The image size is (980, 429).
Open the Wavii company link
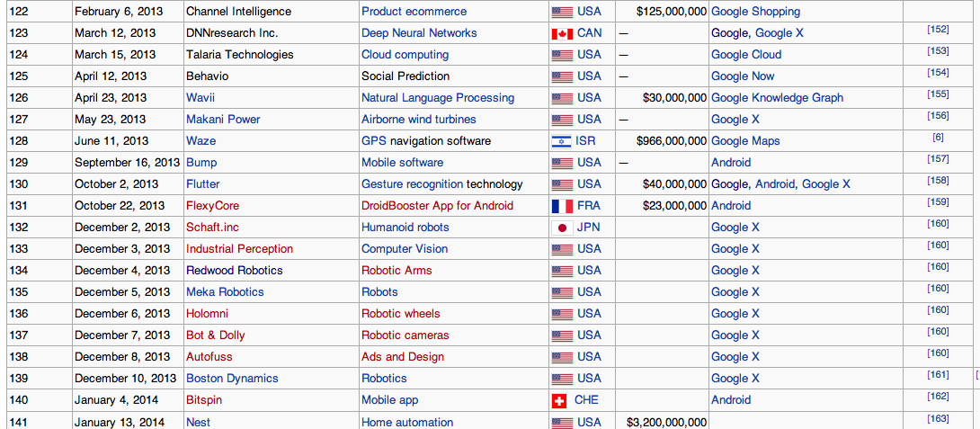pyautogui.click(x=200, y=97)
